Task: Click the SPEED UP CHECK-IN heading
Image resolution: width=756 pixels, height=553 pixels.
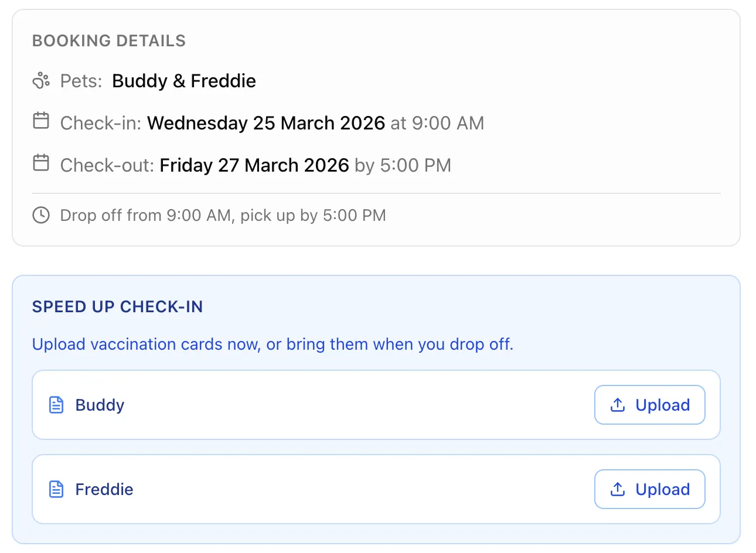Action: point(117,306)
